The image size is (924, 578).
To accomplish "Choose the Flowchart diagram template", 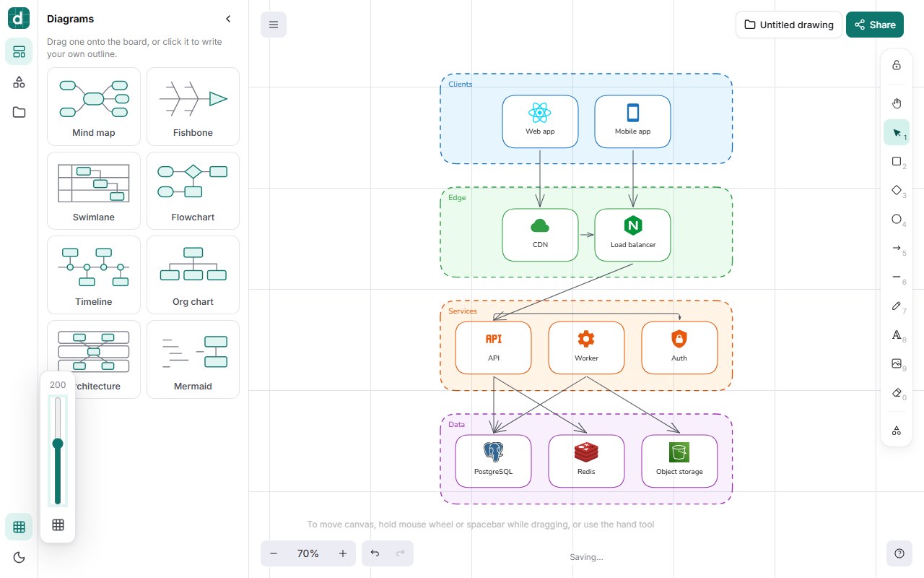I will (193, 191).
